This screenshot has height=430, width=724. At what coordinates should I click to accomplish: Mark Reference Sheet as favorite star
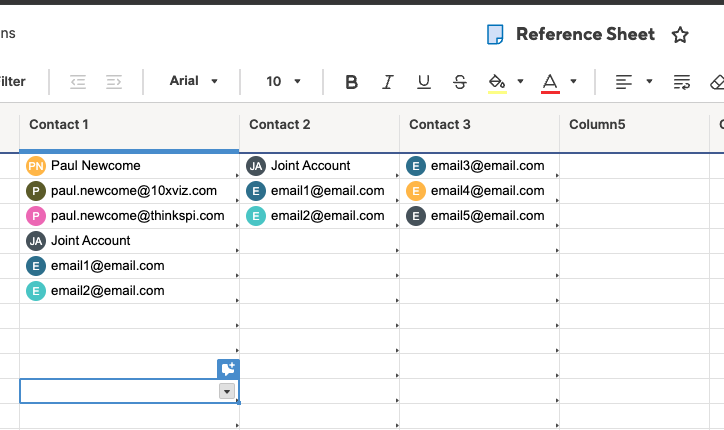point(680,35)
